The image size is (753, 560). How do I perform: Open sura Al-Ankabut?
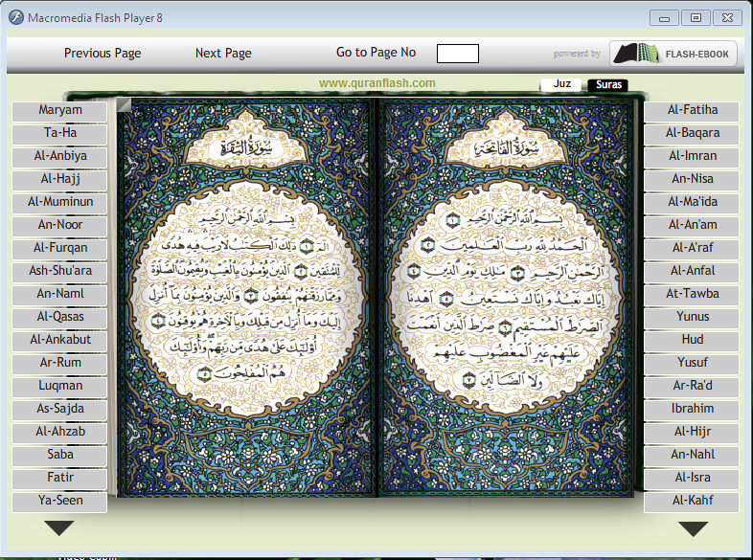pos(59,341)
